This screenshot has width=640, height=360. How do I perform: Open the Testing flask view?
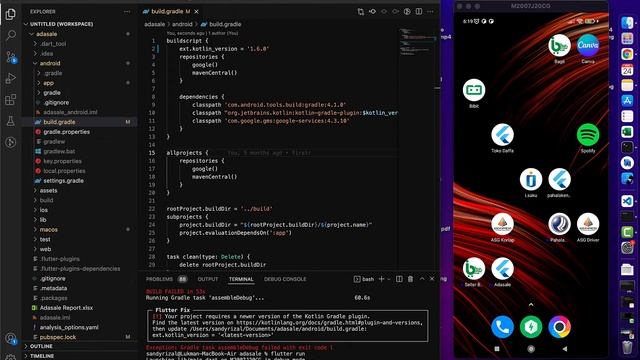[x=11, y=121]
